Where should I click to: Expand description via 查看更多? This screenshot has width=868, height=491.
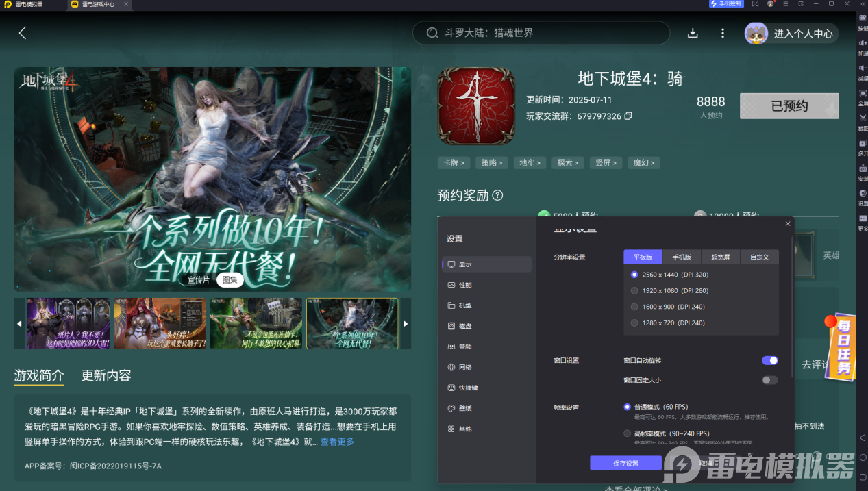[337, 442]
